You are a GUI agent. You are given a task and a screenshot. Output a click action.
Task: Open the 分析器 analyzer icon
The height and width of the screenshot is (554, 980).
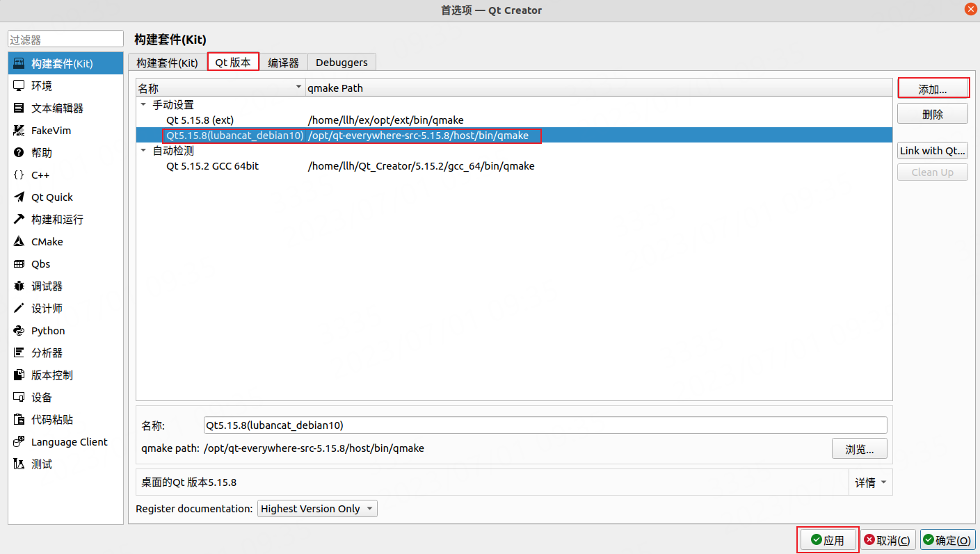tap(19, 353)
